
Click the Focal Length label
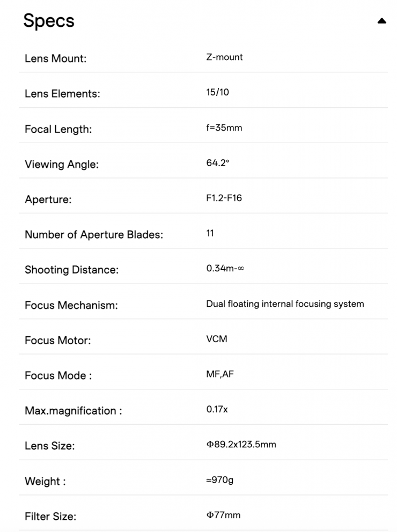tap(58, 129)
